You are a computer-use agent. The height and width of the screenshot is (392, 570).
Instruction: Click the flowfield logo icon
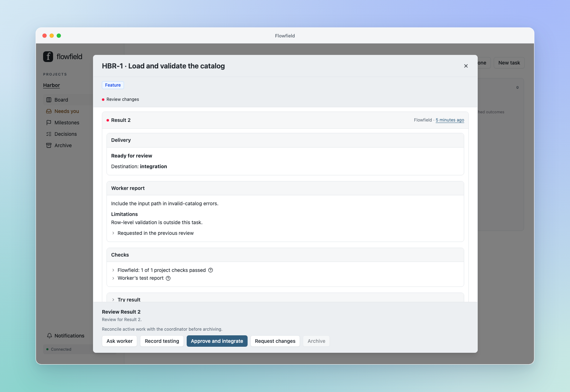click(x=48, y=57)
